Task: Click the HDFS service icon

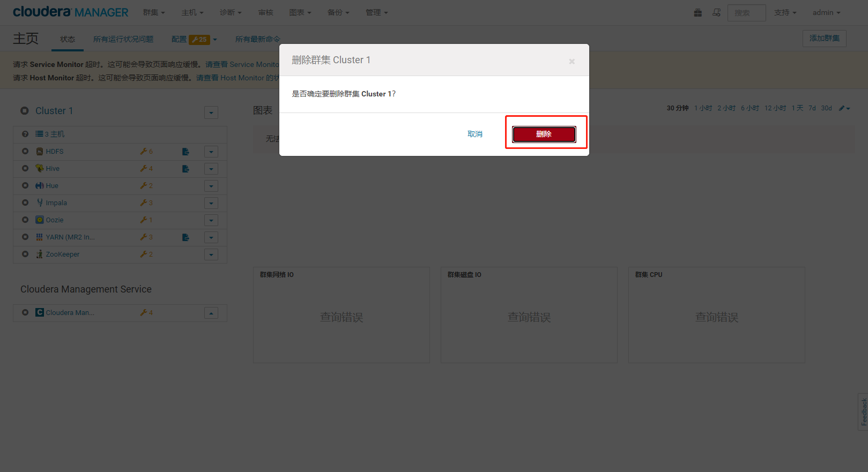Action: tap(40, 152)
